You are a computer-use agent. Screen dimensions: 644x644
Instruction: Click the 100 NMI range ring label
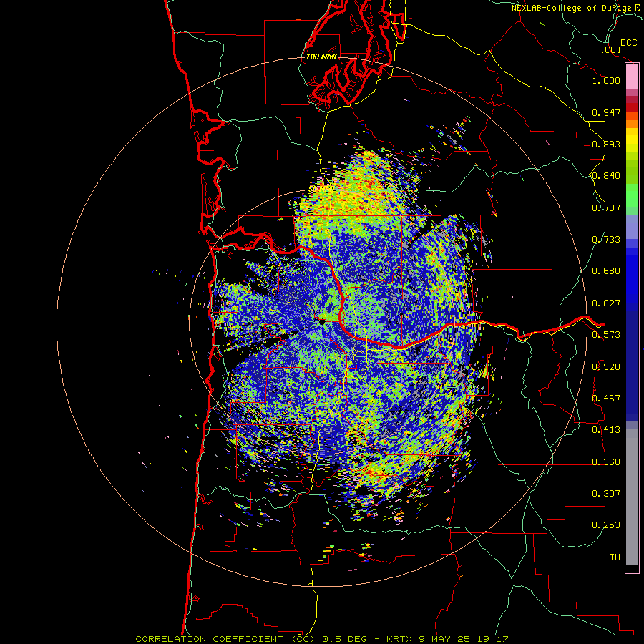(x=321, y=57)
